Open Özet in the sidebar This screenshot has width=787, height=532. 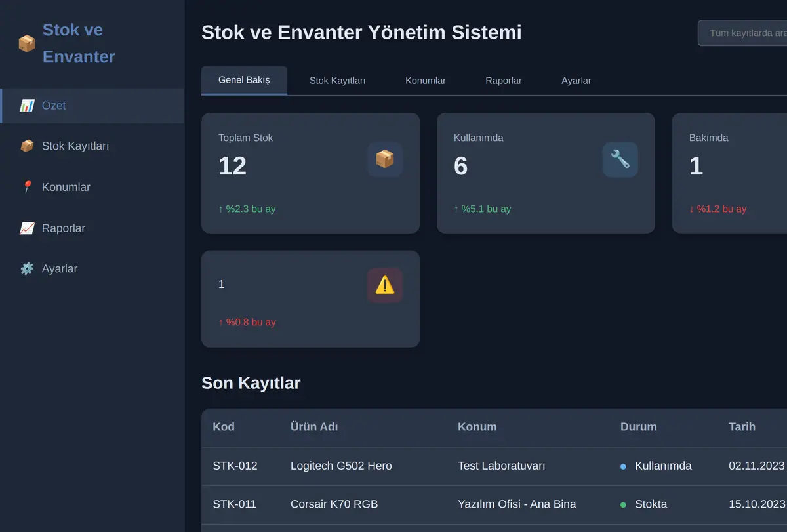tap(92, 106)
